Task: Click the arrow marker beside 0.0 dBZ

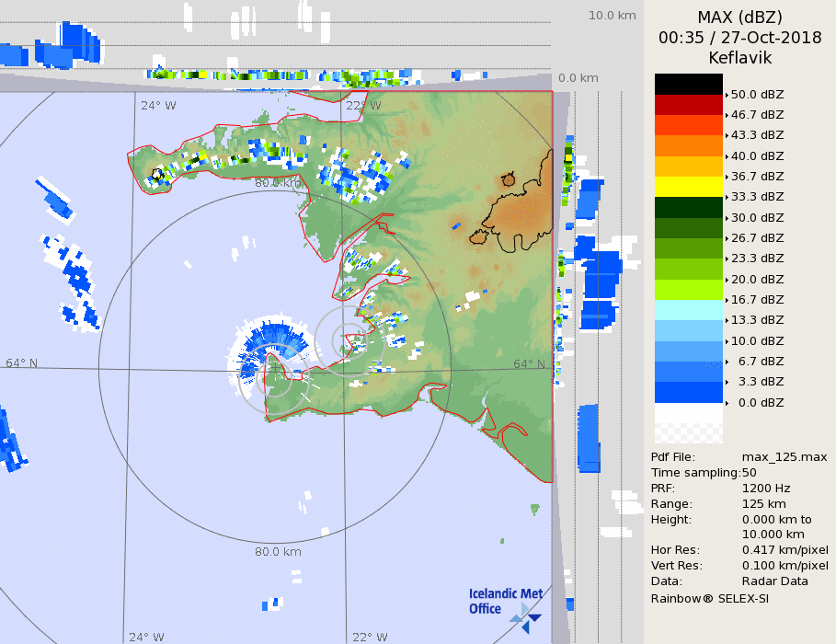Action: coord(727,403)
